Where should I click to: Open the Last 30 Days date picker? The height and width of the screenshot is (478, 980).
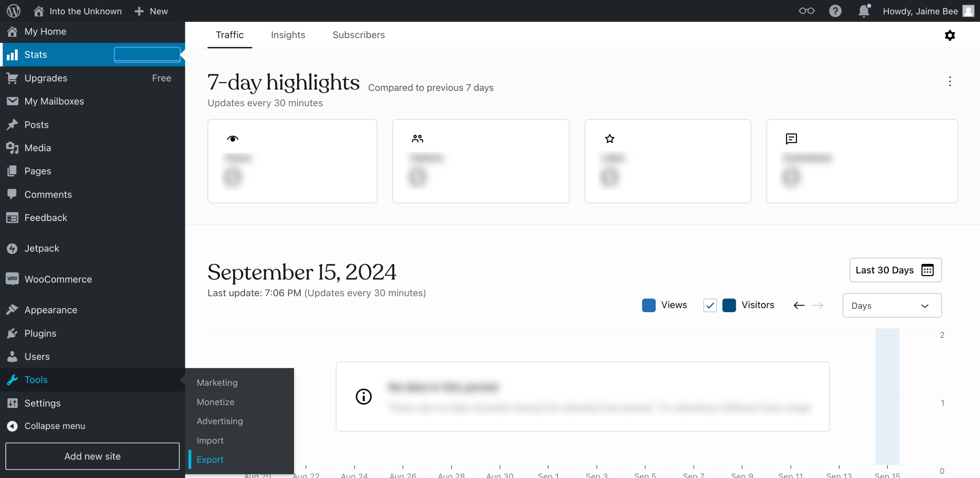point(895,270)
